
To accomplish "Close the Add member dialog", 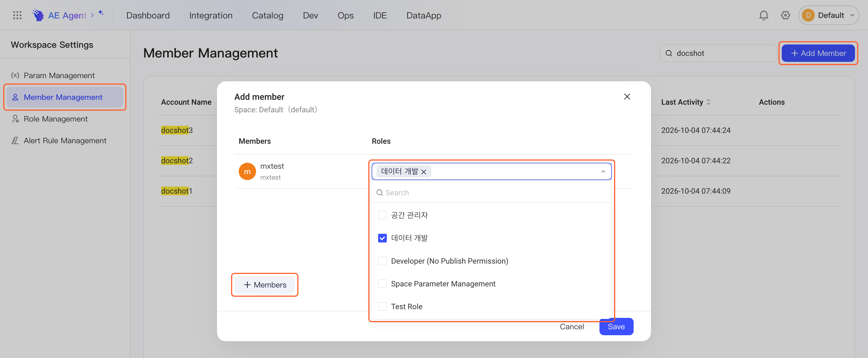I will tap(627, 97).
